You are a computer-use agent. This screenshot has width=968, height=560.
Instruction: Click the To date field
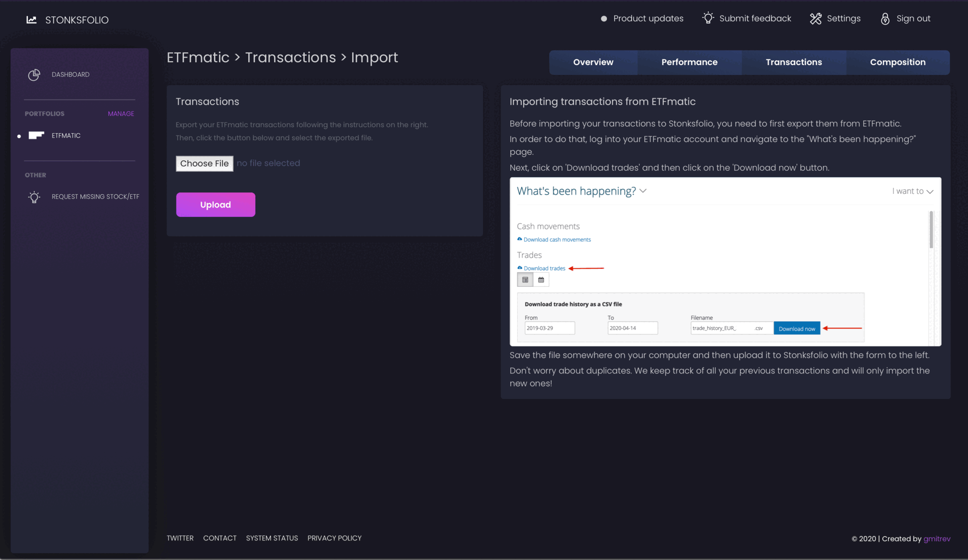pyautogui.click(x=632, y=328)
